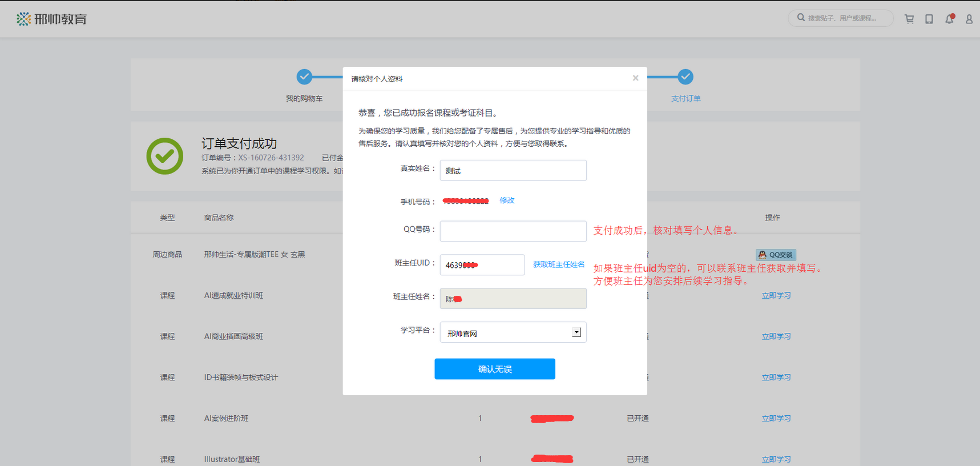Screen dimensions: 980x466
Task: Click the 支付订单 step checkmark
Action: point(685,77)
